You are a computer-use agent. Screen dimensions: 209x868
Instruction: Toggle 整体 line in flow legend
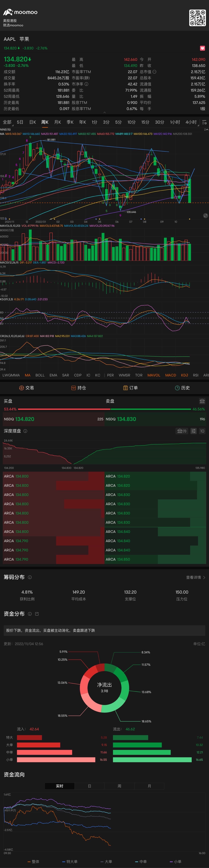pyautogui.click(x=33, y=862)
